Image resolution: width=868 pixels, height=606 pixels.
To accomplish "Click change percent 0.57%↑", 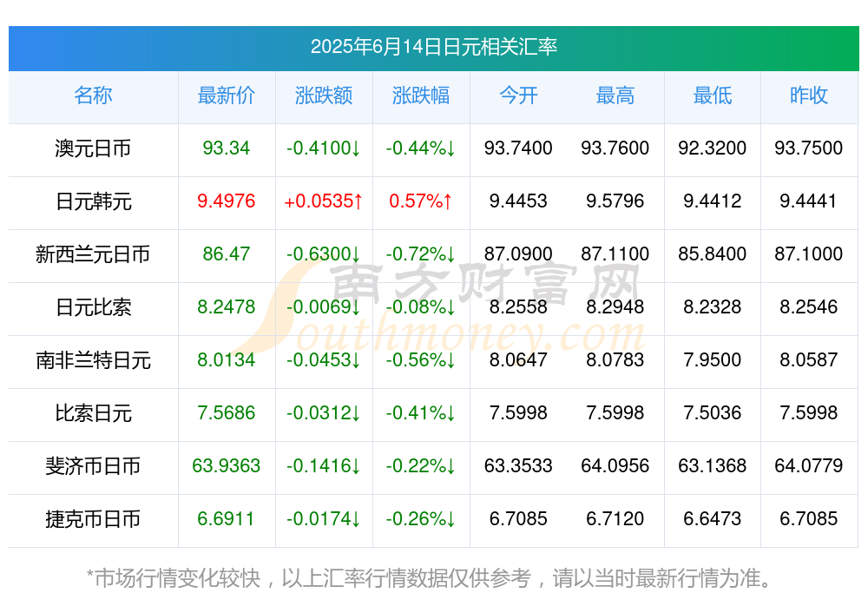I will [421, 201].
